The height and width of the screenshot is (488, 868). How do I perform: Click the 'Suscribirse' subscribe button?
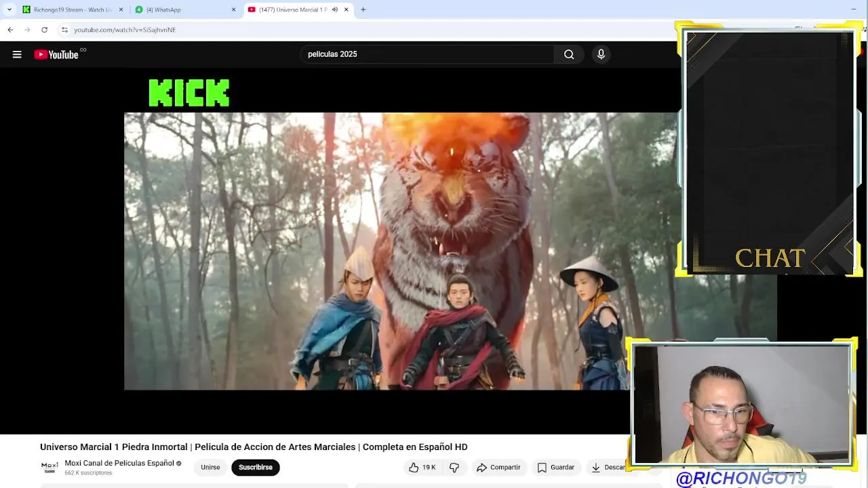coord(256,467)
